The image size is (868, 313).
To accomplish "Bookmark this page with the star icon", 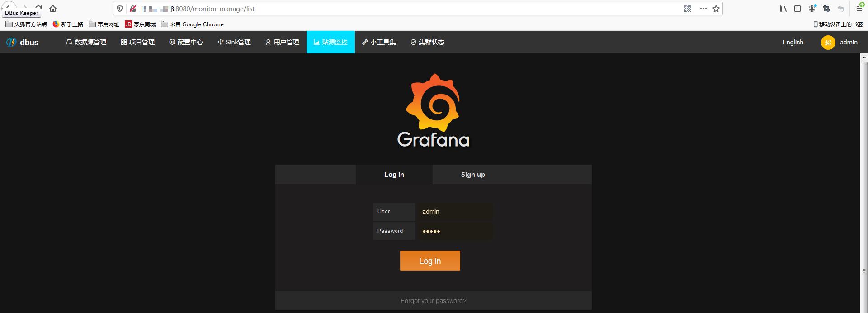I will click(716, 9).
